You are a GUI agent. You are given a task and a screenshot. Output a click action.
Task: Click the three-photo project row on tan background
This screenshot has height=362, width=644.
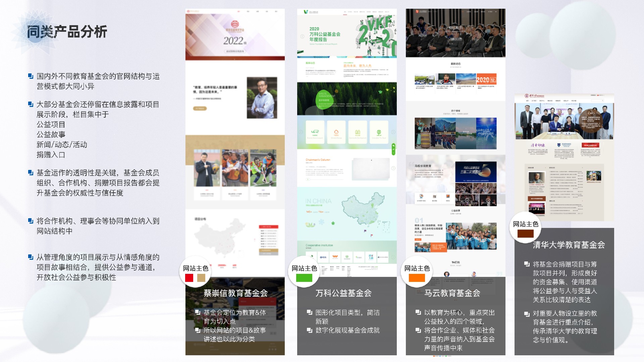tap(235, 168)
